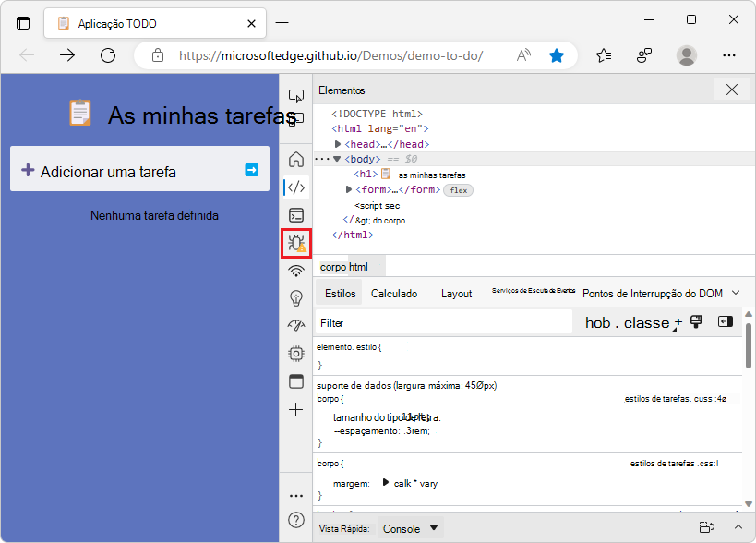Screen dimensions: 756x543
Task: Reload the demo-to-do page
Action: (108, 55)
